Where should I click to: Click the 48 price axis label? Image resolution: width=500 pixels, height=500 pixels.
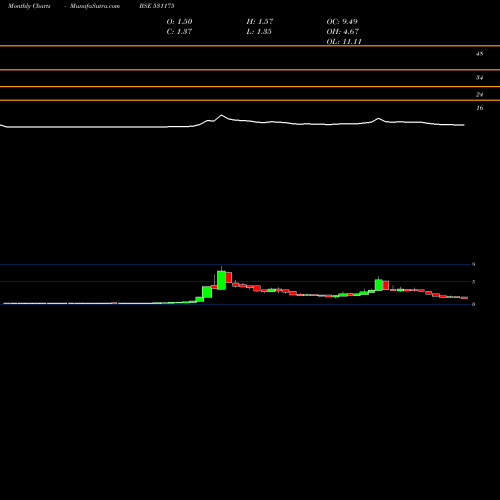[x=479, y=54]
